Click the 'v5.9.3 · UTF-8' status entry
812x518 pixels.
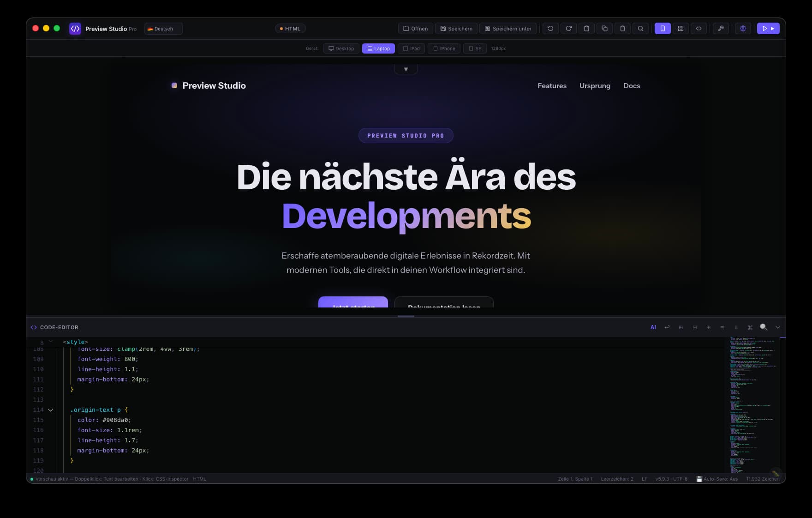tap(671, 479)
